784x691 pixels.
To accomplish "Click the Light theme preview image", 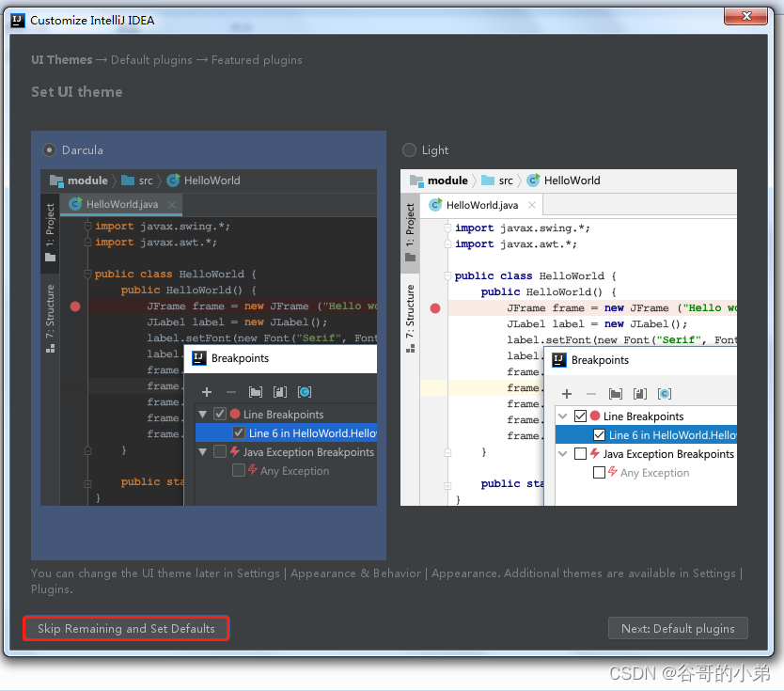I will [x=569, y=337].
